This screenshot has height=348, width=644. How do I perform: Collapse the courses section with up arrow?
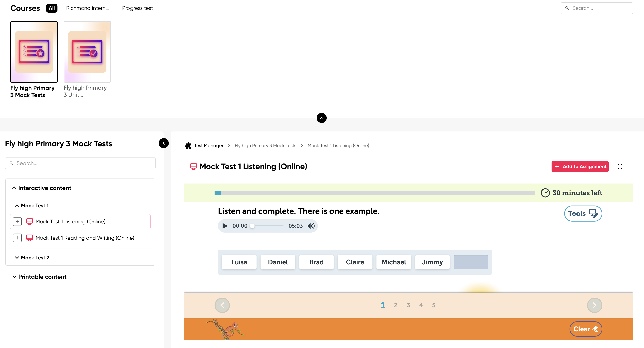tap(322, 118)
